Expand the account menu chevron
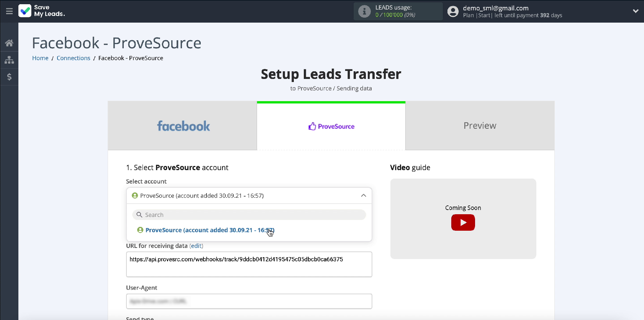Viewport: 644px width, 320px height. click(636, 11)
